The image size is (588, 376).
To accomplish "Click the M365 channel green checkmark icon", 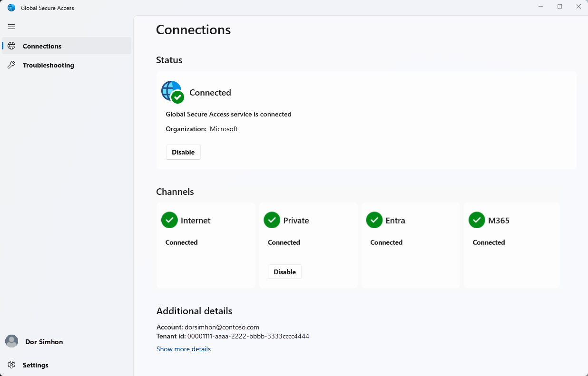I will (477, 220).
